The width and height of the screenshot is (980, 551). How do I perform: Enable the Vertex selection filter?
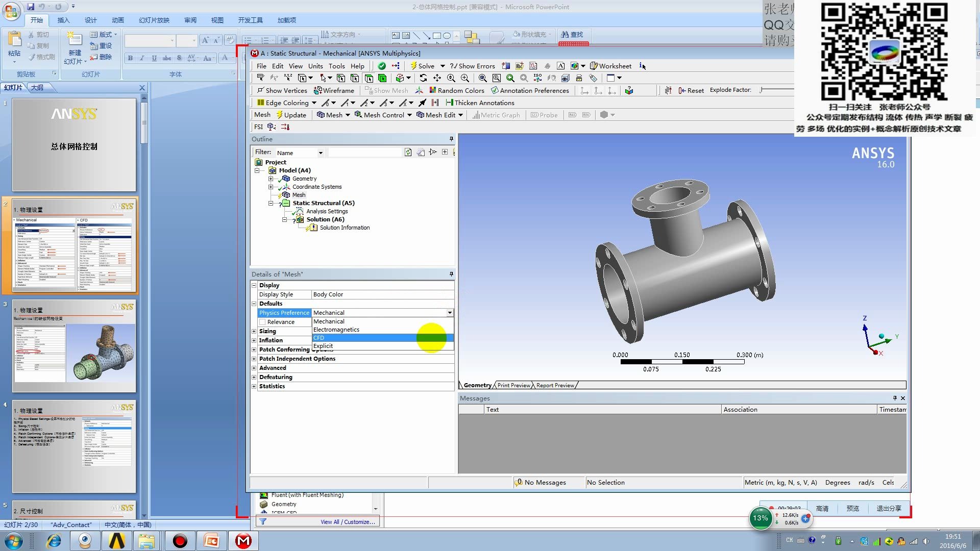tap(340, 78)
